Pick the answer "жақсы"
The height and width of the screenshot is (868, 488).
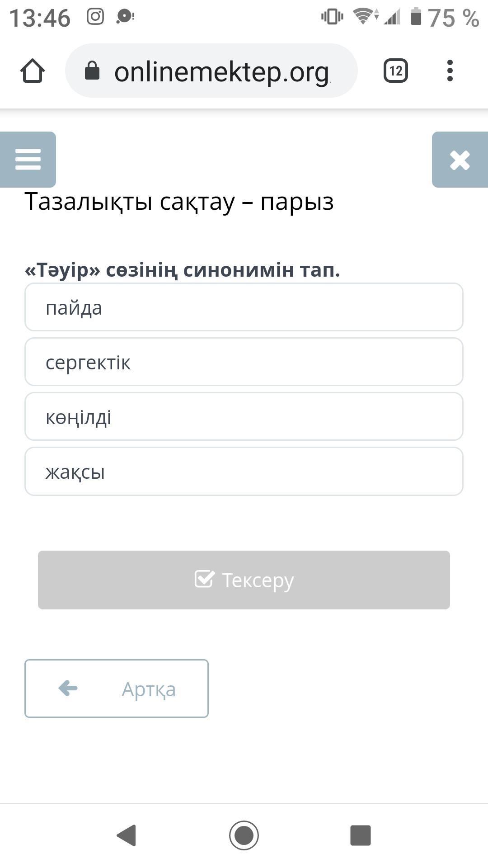pos(244,472)
